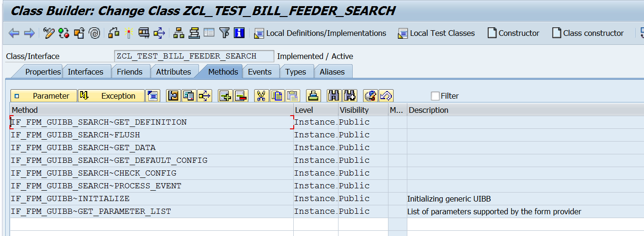Click the Back arrow icon

14,33
